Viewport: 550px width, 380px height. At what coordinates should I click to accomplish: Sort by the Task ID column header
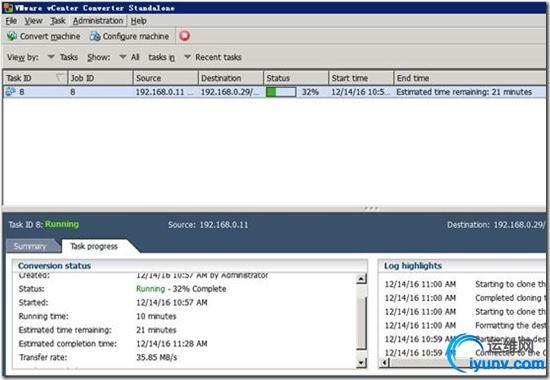click(x=35, y=78)
